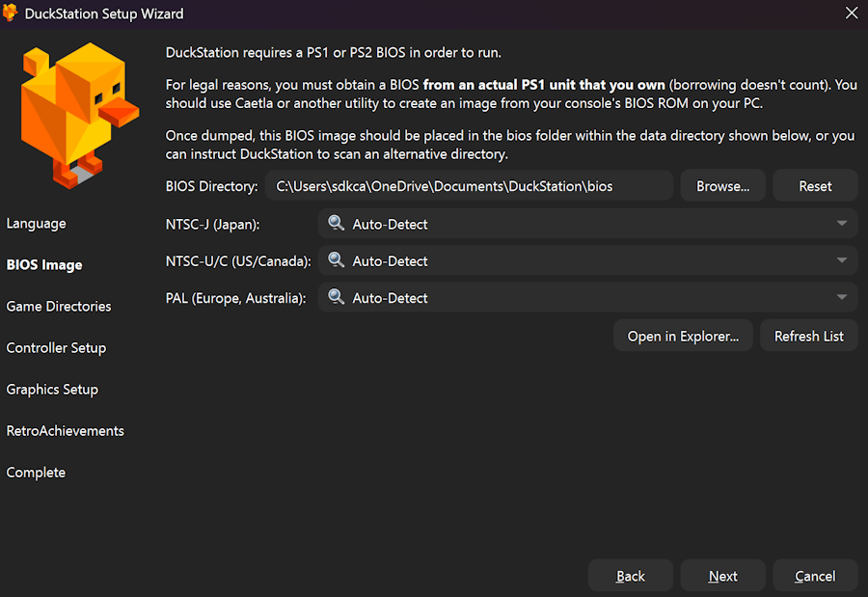Expand the NTSC-J (Japan) dropdown arrow
This screenshot has height=597, width=868.
[x=842, y=224]
